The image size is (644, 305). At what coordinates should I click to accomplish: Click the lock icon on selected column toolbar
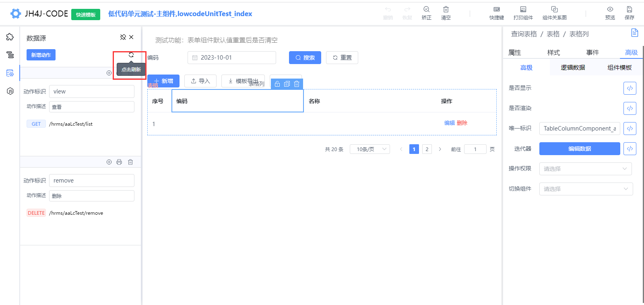pyautogui.click(x=277, y=84)
